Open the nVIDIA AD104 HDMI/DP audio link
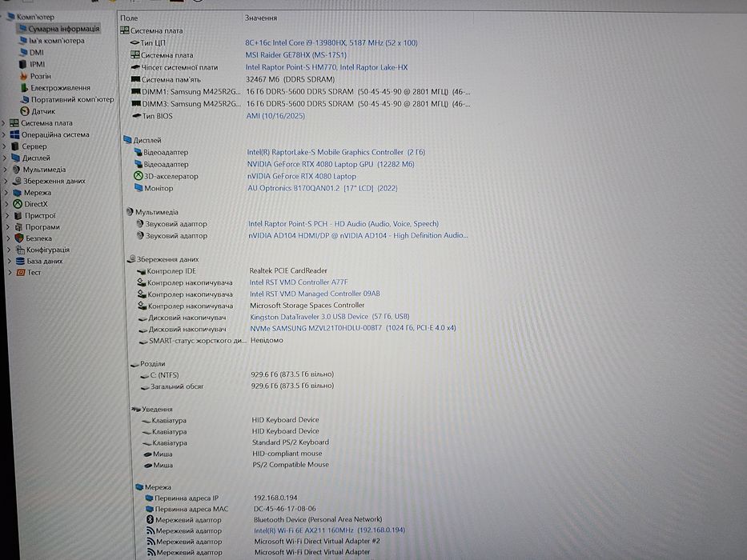This screenshot has width=747, height=560. tap(358, 235)
